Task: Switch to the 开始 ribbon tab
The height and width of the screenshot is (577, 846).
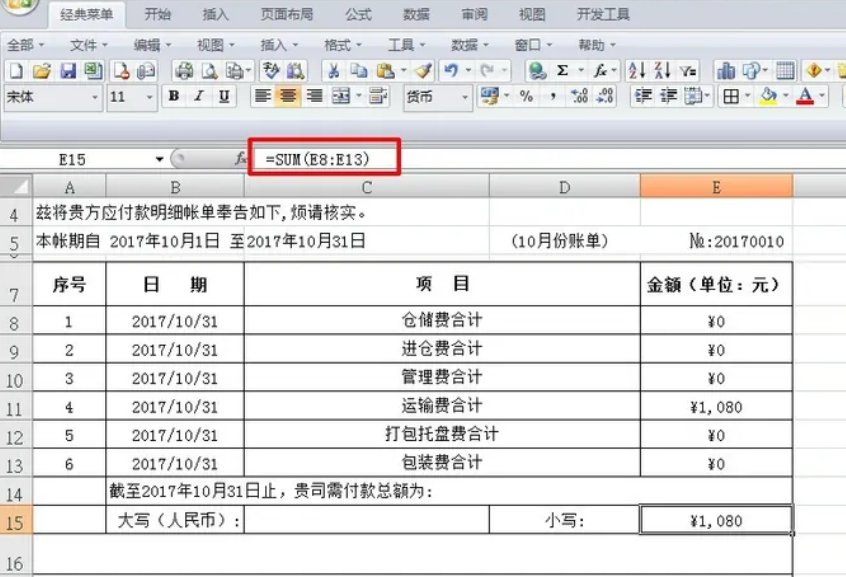Action: tap(158, 14)
